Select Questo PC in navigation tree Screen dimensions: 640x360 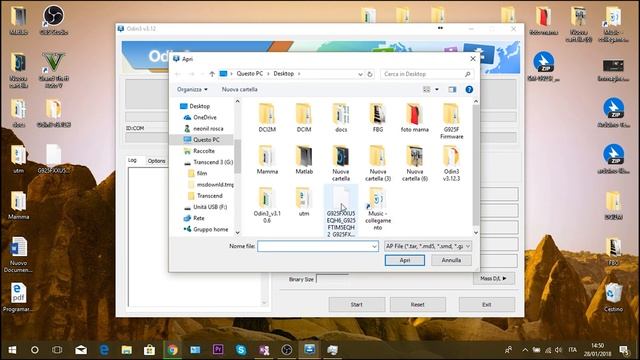coord(202,140)
